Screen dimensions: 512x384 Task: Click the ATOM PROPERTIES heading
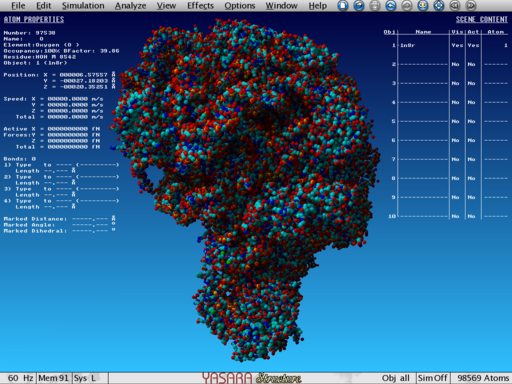click(x=34, y=20)
